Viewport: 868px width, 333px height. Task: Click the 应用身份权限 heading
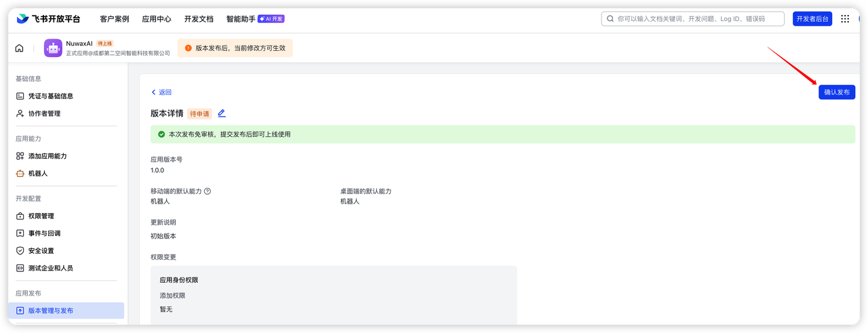click(179, 279)
